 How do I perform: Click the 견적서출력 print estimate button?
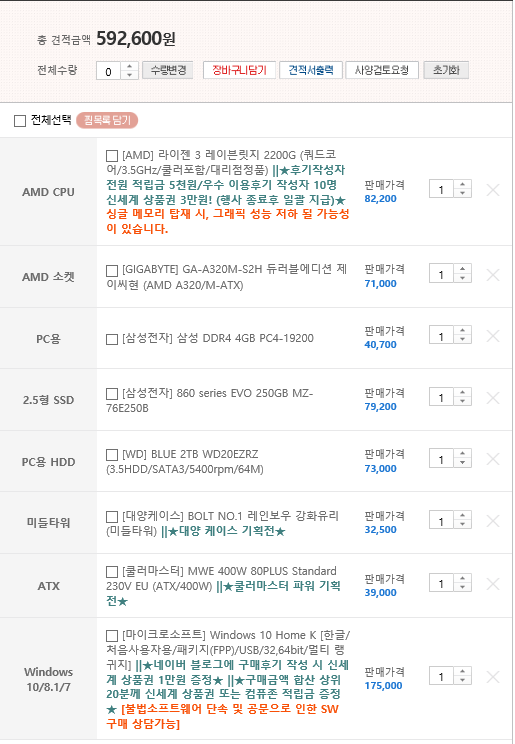coord(311,70)
